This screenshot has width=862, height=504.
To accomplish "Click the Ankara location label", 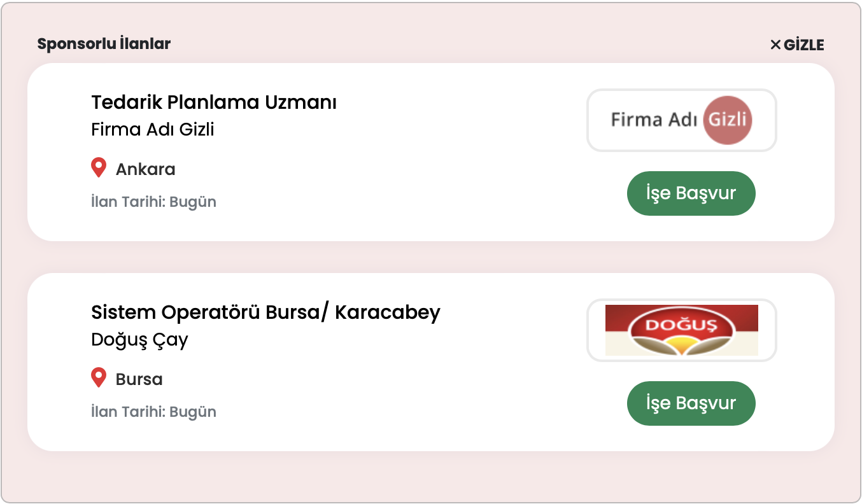I will click(145, 169).
